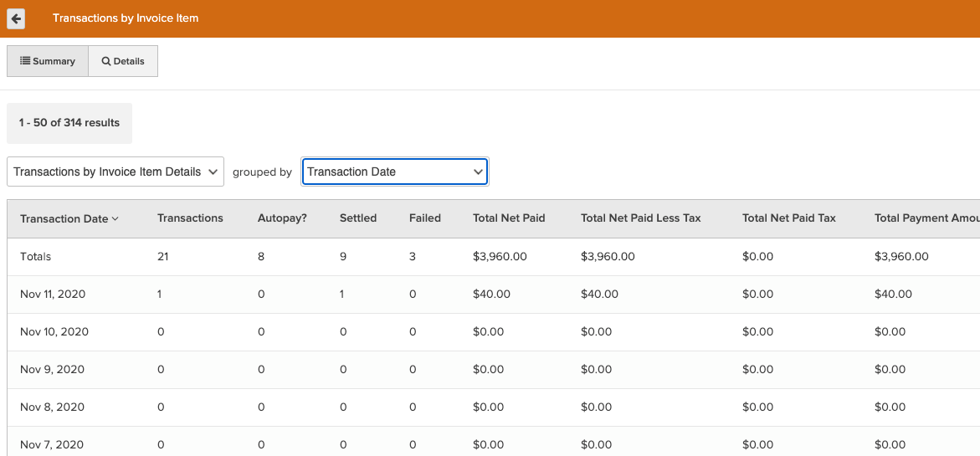Click the Nov 9, 2020 date cell

pos(52,369)
